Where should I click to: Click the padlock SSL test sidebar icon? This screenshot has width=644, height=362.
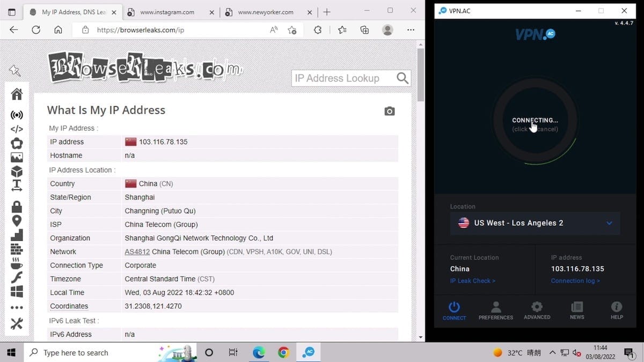pos(17,206)
